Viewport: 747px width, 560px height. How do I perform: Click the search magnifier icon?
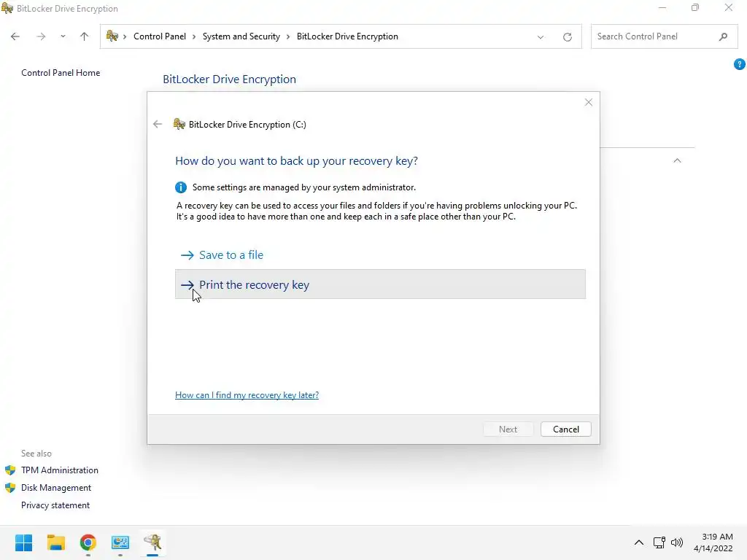pyautogui.click(x=723, y=36)
